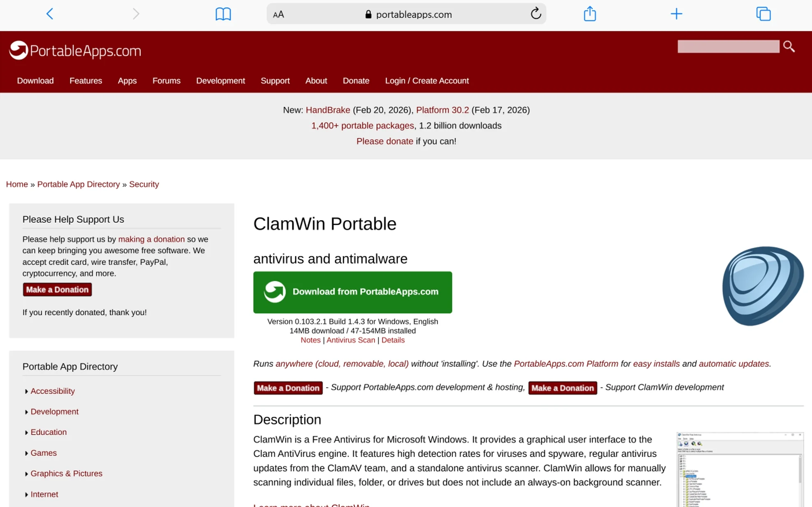Image resolution: width=812 pixels, height=507 pixels.
Task: Open the Download menu item
Action: (35, 81)
